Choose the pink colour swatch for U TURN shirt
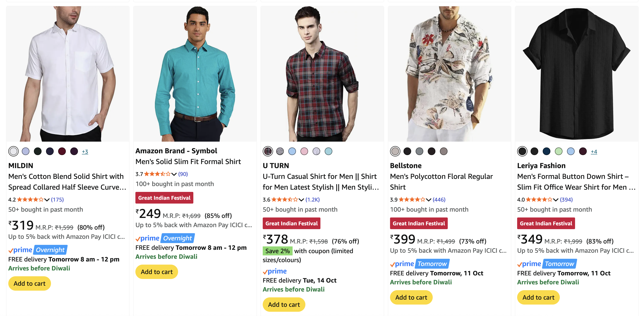This screenshot has width=644, height=316. coord(304,151)
